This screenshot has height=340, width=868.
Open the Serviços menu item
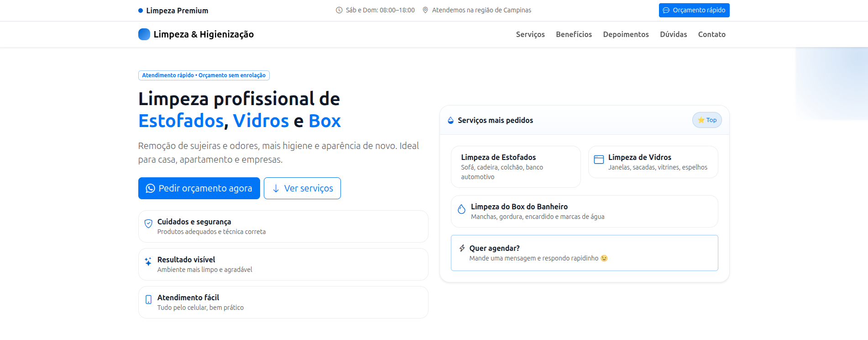pos(530,34)
